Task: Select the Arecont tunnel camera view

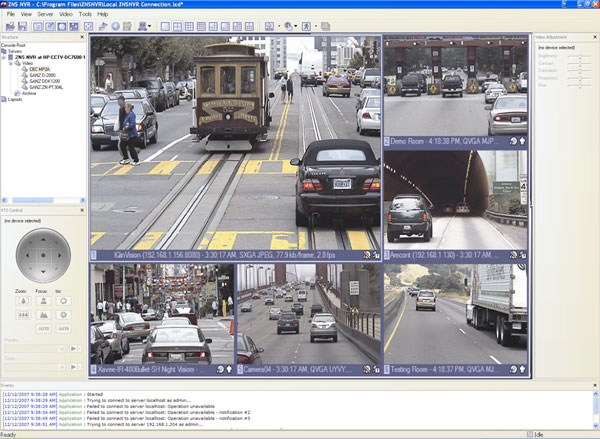Action: tap(455, 200)
